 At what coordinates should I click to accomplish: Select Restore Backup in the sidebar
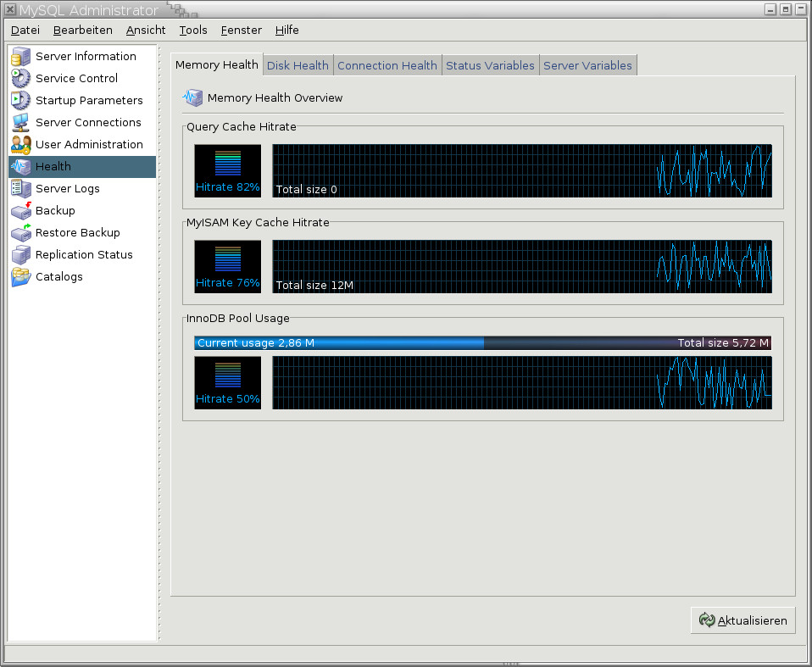pyautogui.click(x=83, y=232)
